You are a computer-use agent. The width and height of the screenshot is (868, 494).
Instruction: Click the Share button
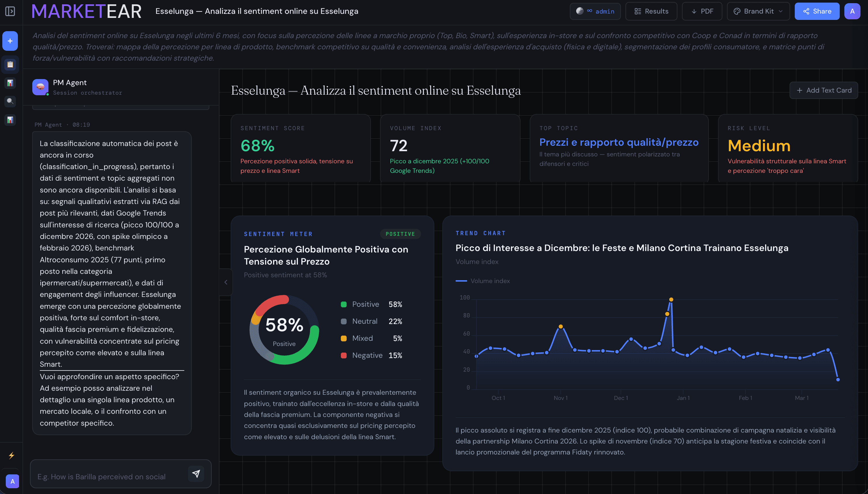point(817,11)
